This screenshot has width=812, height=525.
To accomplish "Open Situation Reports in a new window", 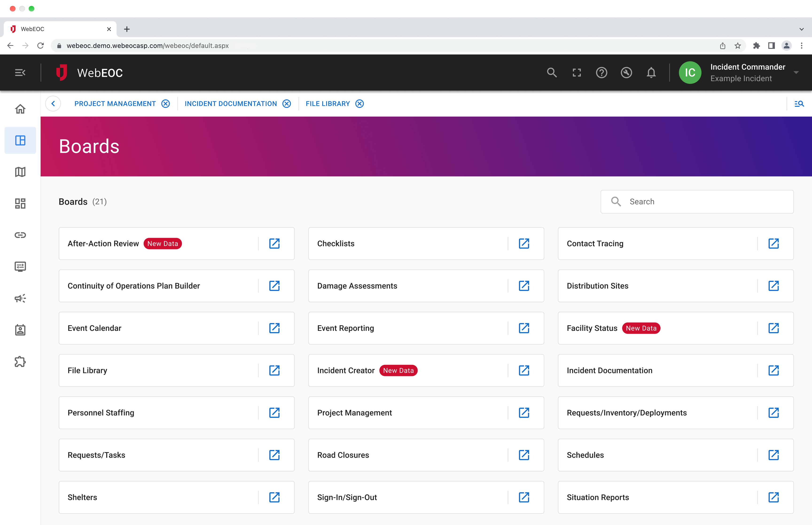I will pos(773,497).
